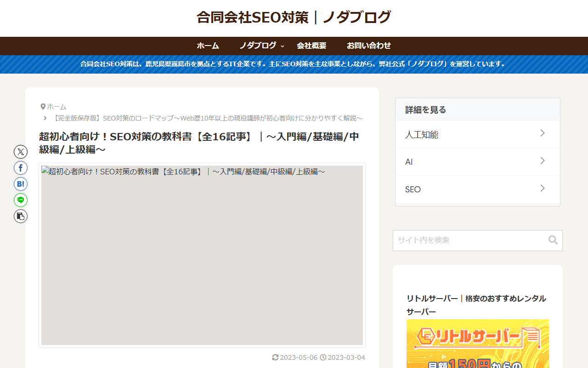Click the search magnifier icon
588x368 pixels.
[x=553, y=240]
